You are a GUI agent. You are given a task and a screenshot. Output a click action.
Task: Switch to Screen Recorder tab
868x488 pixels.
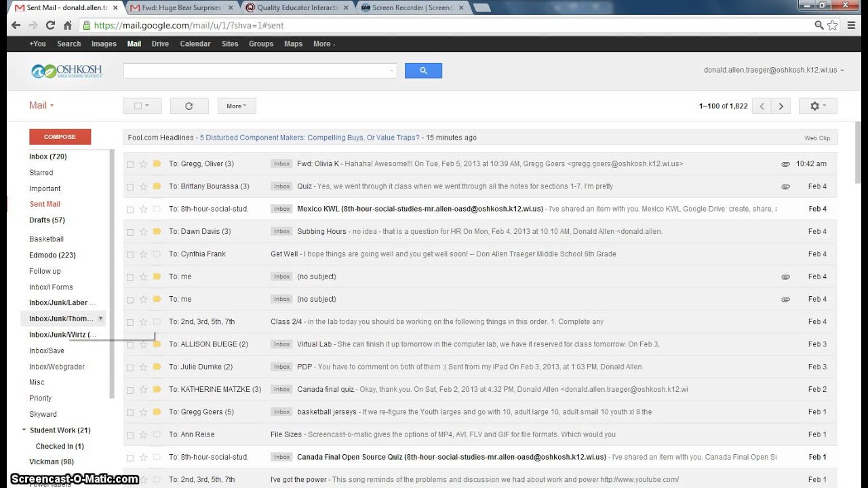point(412,8)
